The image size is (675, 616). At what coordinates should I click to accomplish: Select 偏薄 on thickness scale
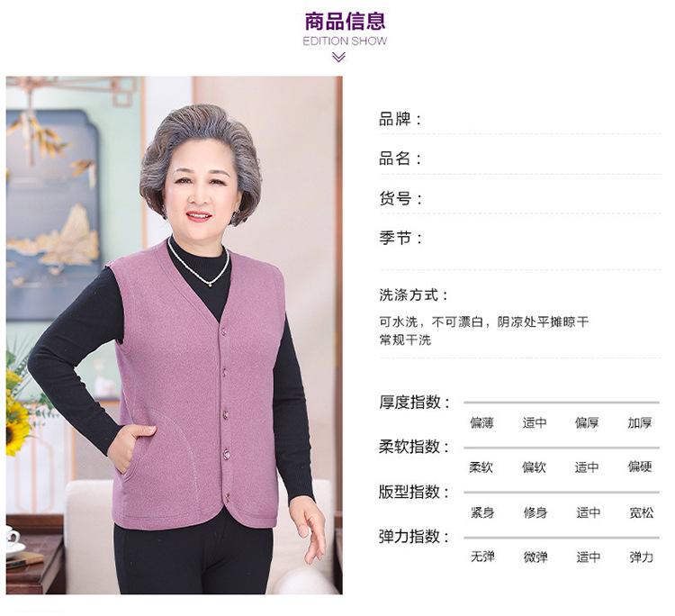pos(481,422)
